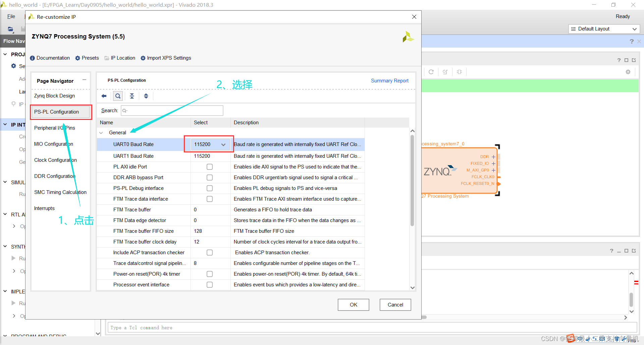Expand M_AXI_GP0 port on ZYNQ block
This screenshot has height=345, width=644.
[x=493, y=170]
